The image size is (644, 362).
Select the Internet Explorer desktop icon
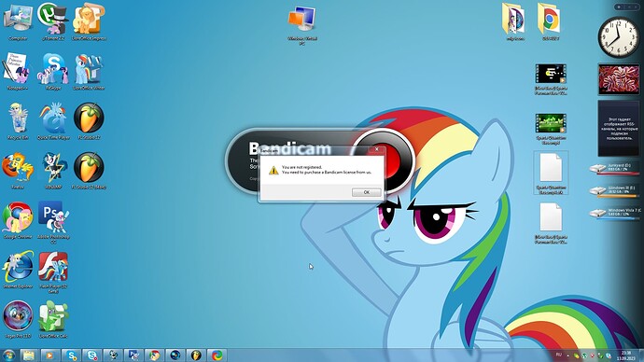click(18, 270)
